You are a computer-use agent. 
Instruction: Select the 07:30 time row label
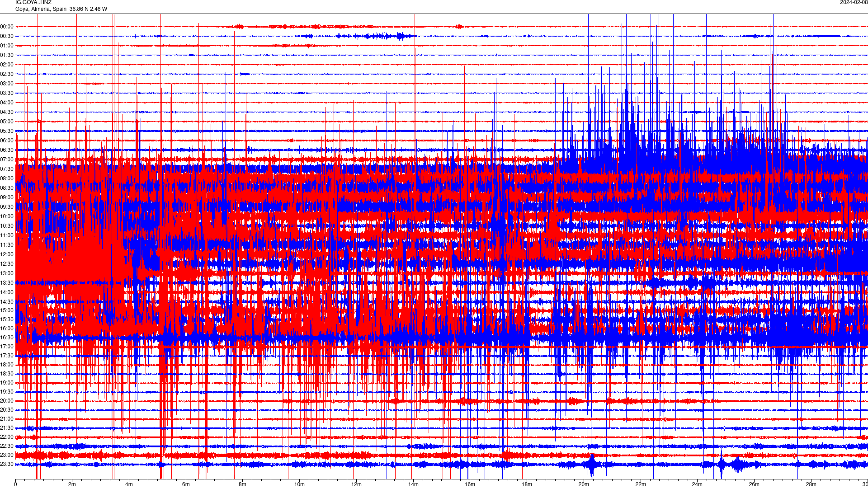[7, 169]
